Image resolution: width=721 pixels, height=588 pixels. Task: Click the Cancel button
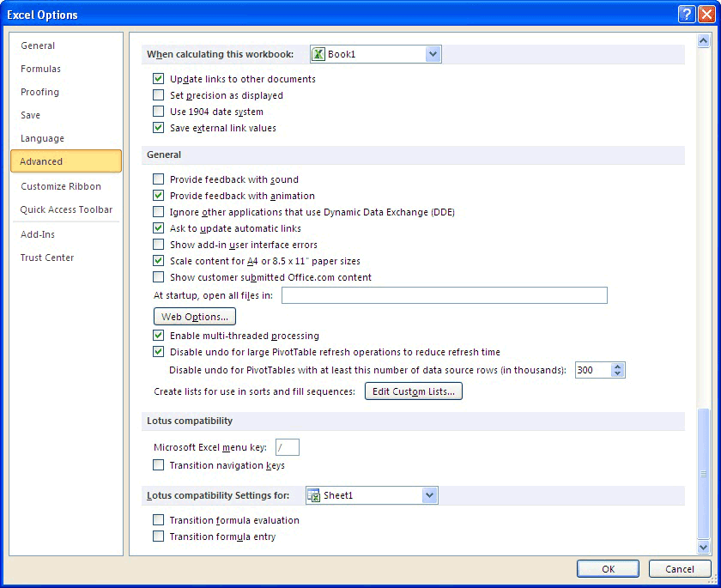coord(680,569)
